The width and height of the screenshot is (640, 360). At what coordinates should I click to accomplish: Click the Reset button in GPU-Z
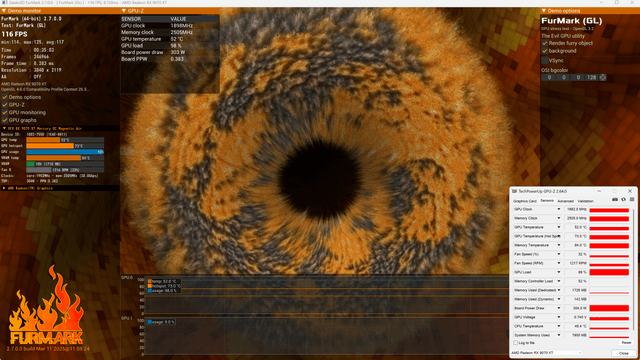pos(626,343)
